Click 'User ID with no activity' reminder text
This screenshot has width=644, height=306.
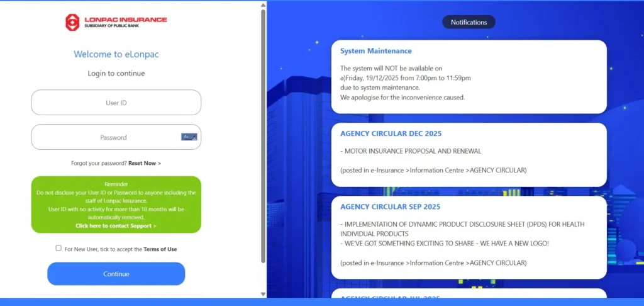(x=116, y=213)
